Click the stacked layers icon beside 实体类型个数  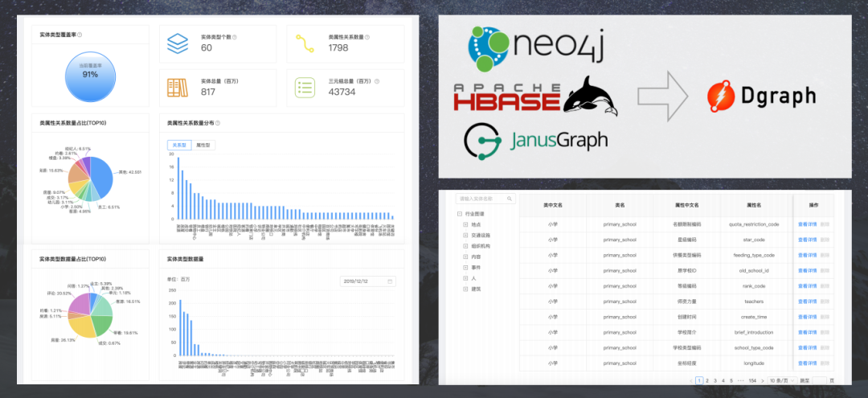click(x=178, y=43)
